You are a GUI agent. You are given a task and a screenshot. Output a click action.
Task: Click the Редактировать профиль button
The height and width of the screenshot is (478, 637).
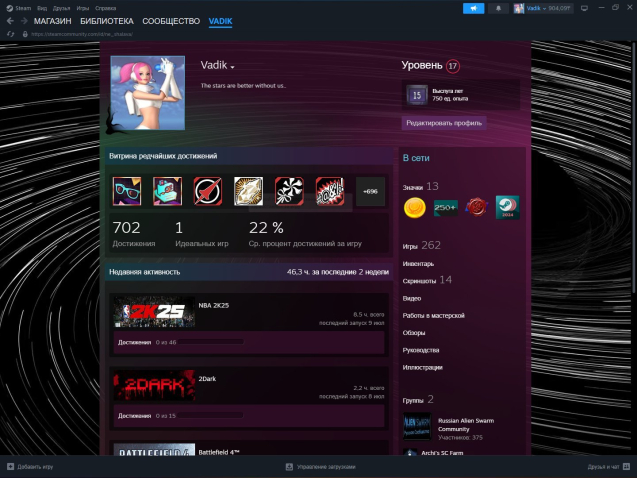[444, 123]
